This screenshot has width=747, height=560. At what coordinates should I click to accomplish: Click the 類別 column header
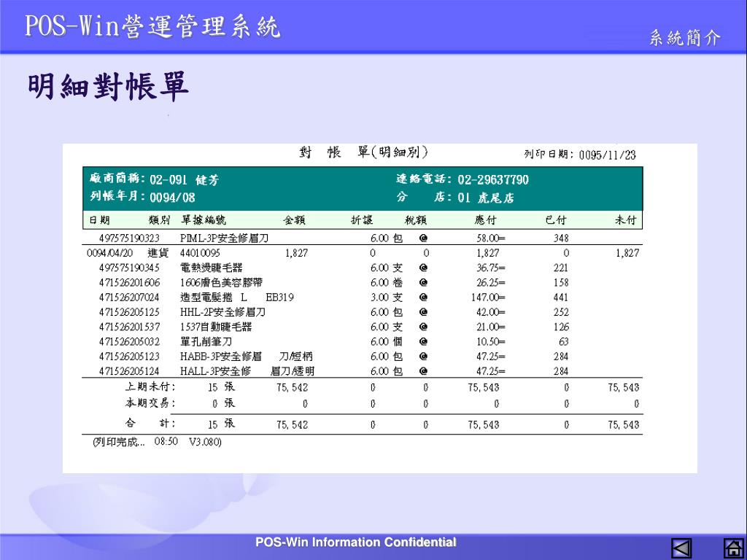point(159,220)
